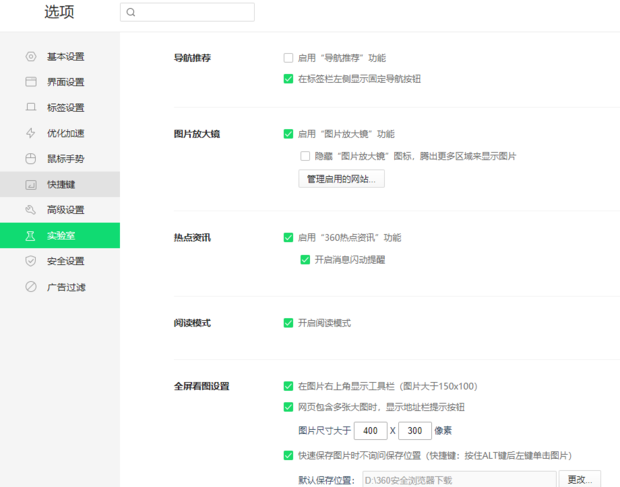The image size is (620, 487).
Task: Click the 优化加速 lightning icon
Action: 31,133
